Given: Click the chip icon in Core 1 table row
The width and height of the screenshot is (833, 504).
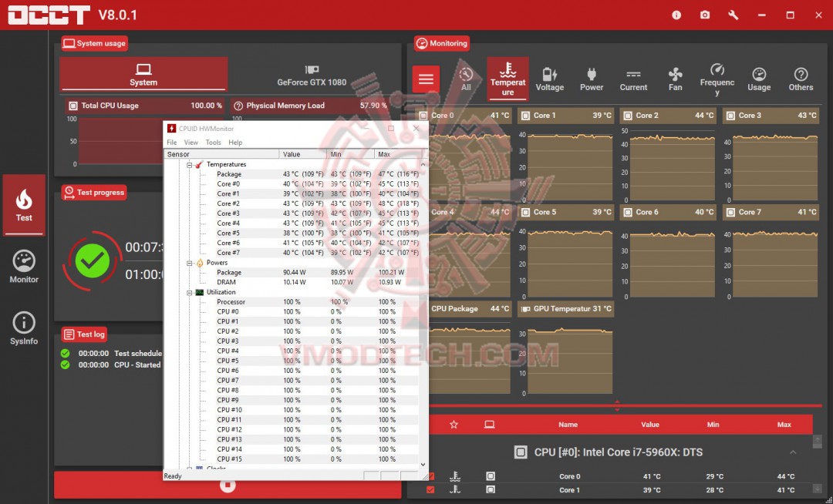Looking at the screenshot, I should click(x=491, y=489).
